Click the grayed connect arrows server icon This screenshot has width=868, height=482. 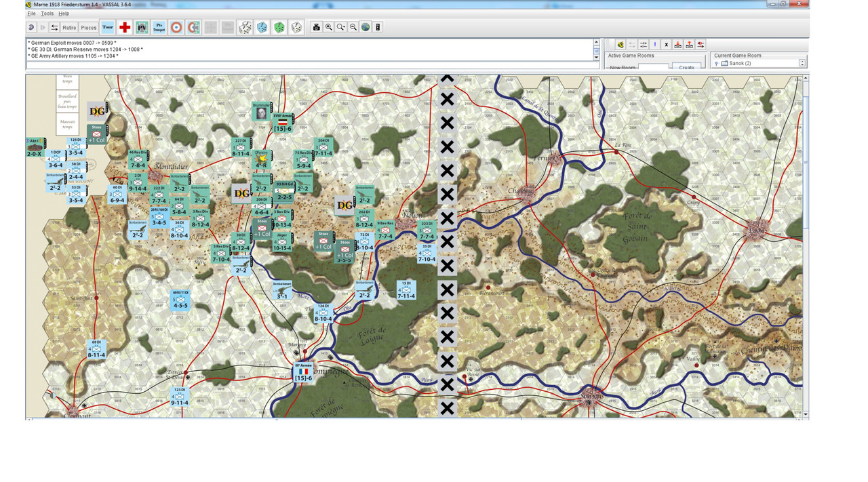pos(632,45)
